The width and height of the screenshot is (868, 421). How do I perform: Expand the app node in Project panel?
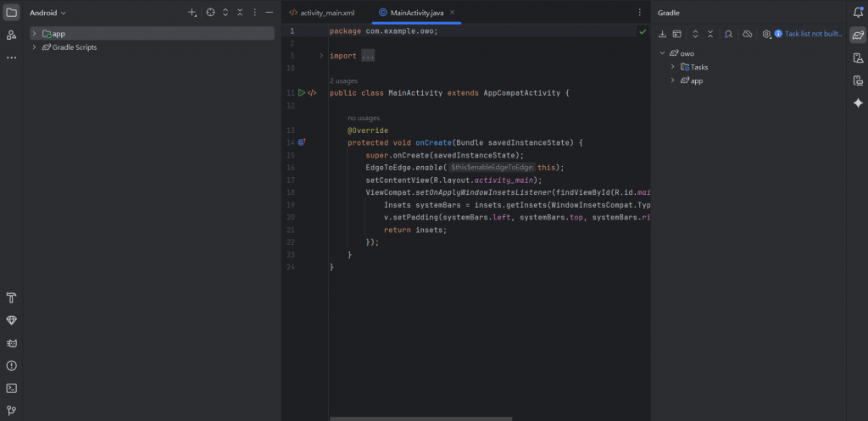point(34,34)
